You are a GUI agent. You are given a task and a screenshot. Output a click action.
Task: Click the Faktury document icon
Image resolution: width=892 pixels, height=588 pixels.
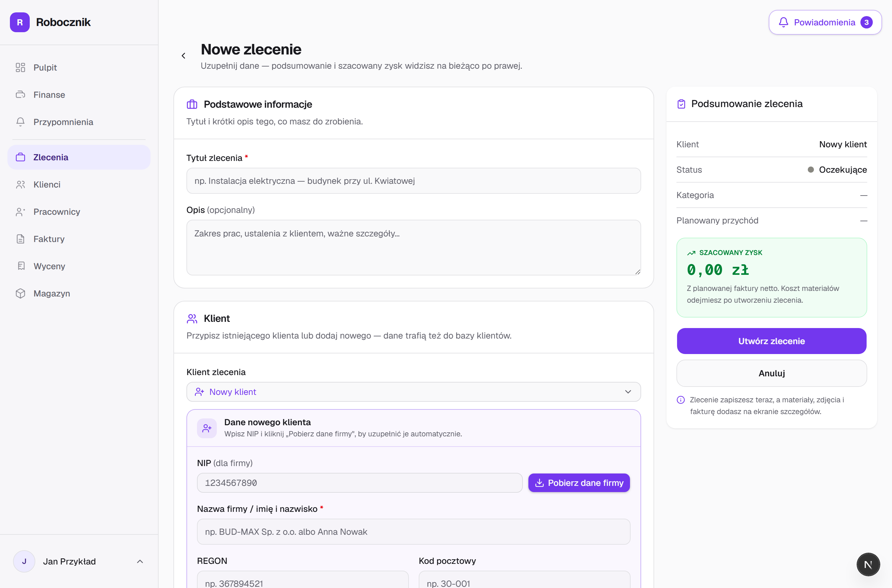[x=20, y=239]
